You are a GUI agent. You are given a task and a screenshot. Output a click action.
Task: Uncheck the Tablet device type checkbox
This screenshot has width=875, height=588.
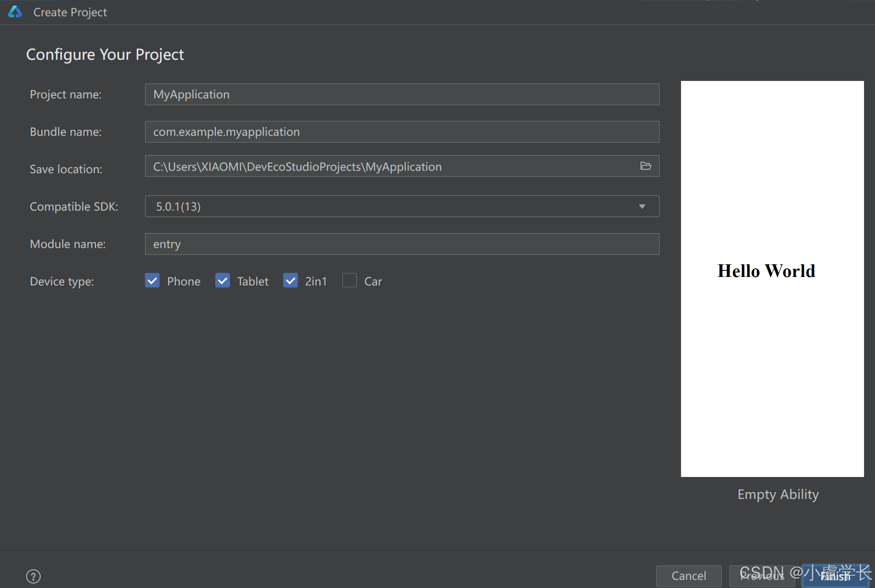(x=223, y=281)
